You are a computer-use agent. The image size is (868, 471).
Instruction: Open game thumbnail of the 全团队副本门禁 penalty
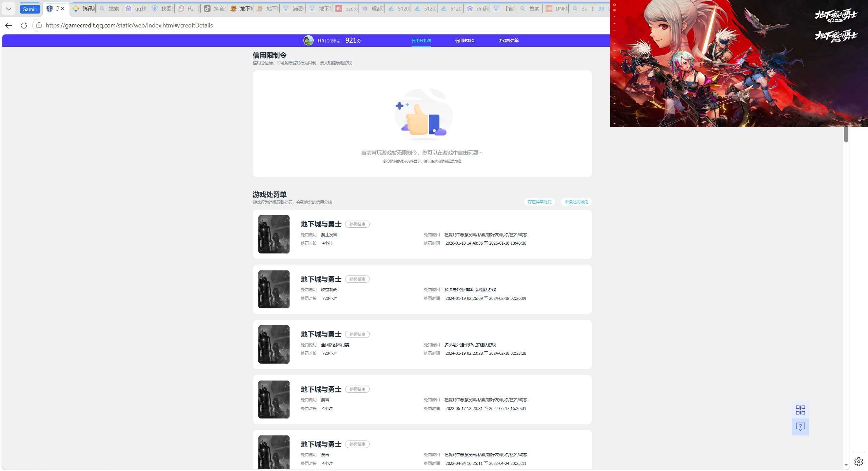[274, 344]
